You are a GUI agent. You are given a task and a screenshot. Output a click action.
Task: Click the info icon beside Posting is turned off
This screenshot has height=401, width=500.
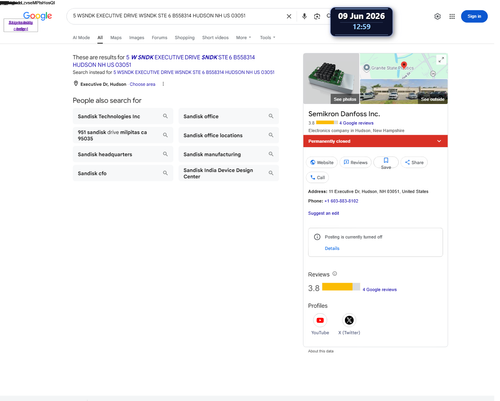pyautogui.click(x=317, y=237)
